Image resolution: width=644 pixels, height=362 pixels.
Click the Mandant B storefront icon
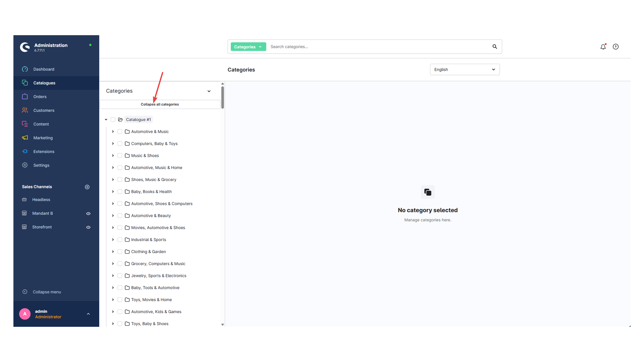(x=24, y=213)
